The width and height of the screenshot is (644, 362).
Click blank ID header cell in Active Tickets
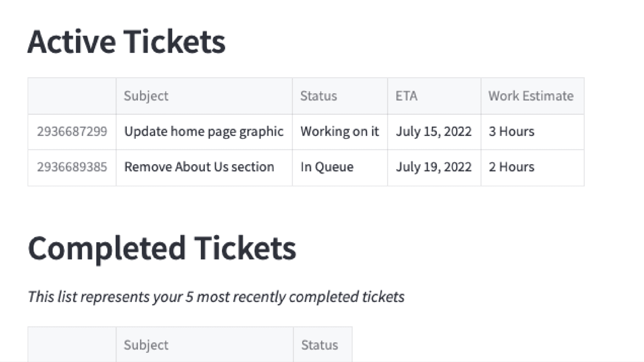click(72, 96)
